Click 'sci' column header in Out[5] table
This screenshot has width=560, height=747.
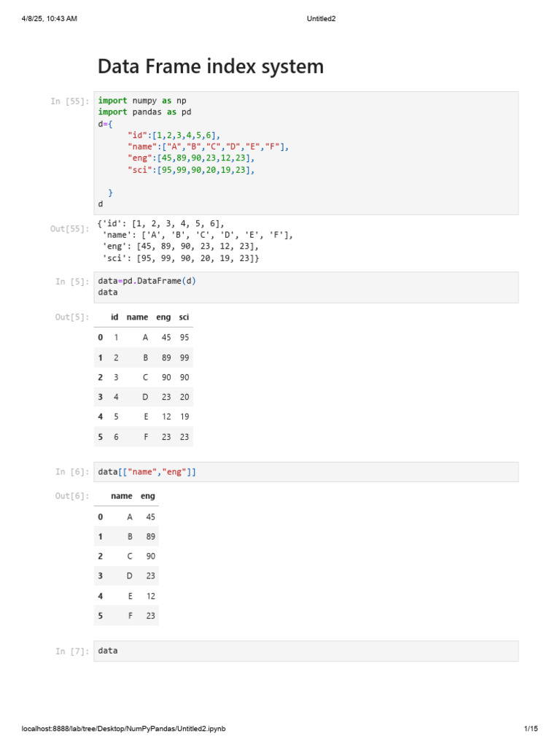click(x=184, y=317)
